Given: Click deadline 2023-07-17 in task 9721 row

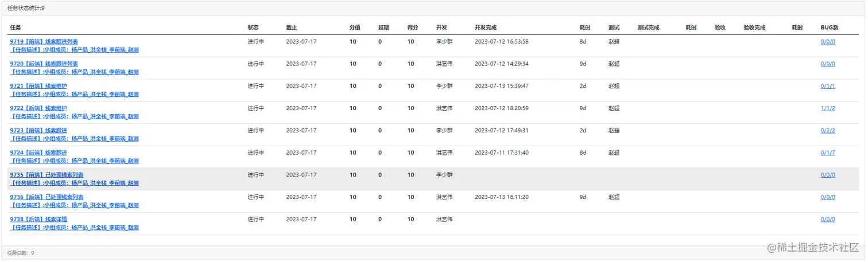Looking at the screenshot, I should [x=301, y=86].
